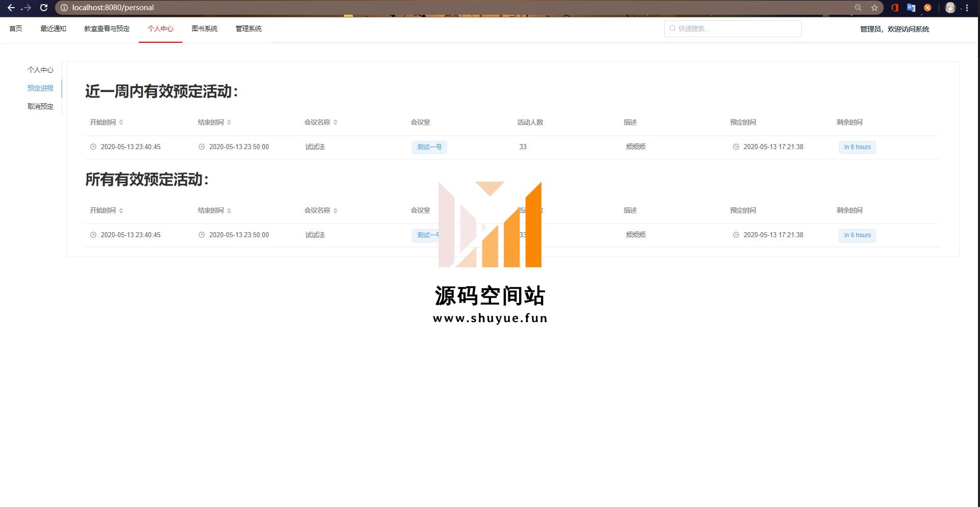Open the 图书系统 menu item
The image size is (980, 507).
[204, 29]
